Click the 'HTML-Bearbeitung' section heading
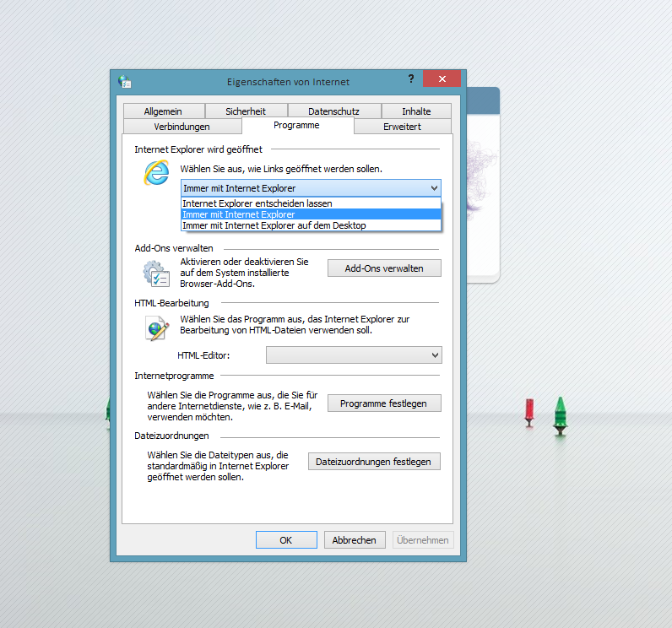 tap(171, 303)
